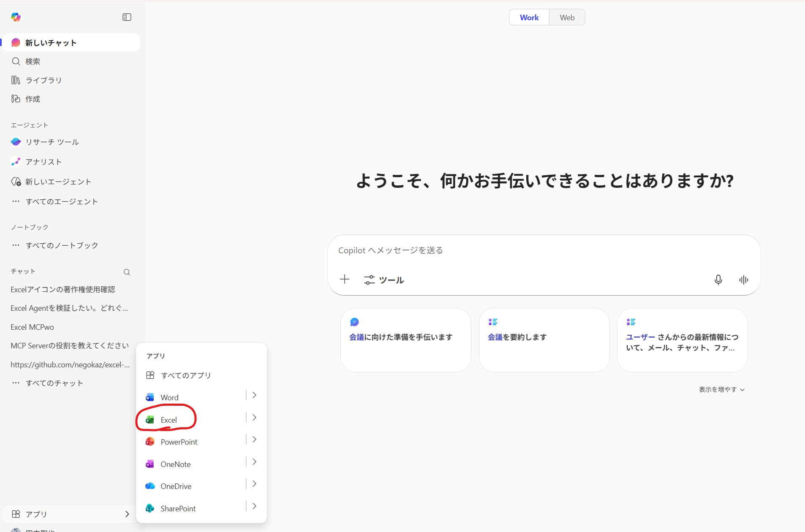Open the 表示を増やす dropdown

coord(721,389)
